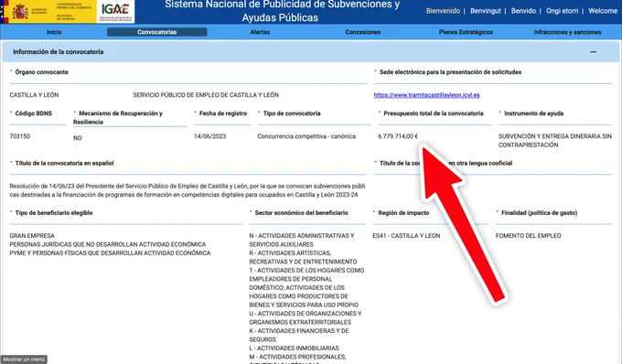The height and width of the screenshot is (364, 622).
Task: Click the Código BDNS label
Action: [x=33, y=113]
